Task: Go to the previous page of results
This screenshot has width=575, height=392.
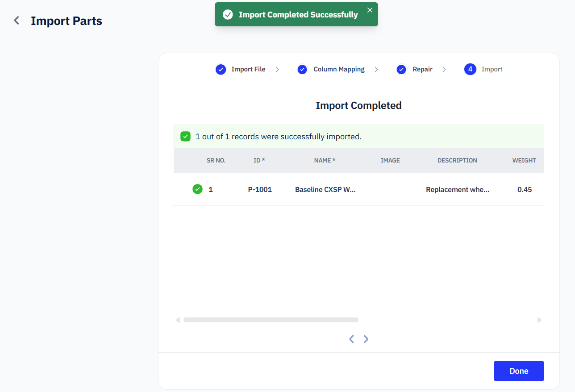Action: click(x=351, y=339)
